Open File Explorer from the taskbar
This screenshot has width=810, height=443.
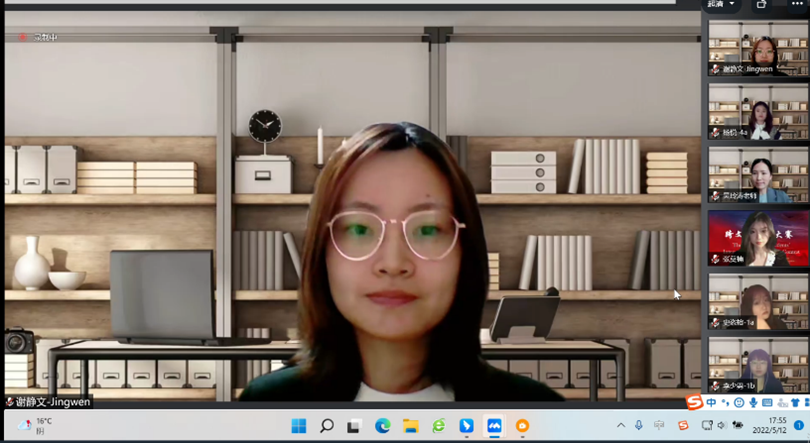click(x=411, y=426)
